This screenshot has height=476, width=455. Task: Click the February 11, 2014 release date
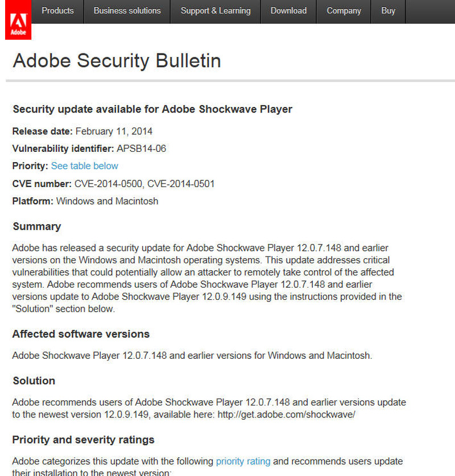tap(114, 131)
